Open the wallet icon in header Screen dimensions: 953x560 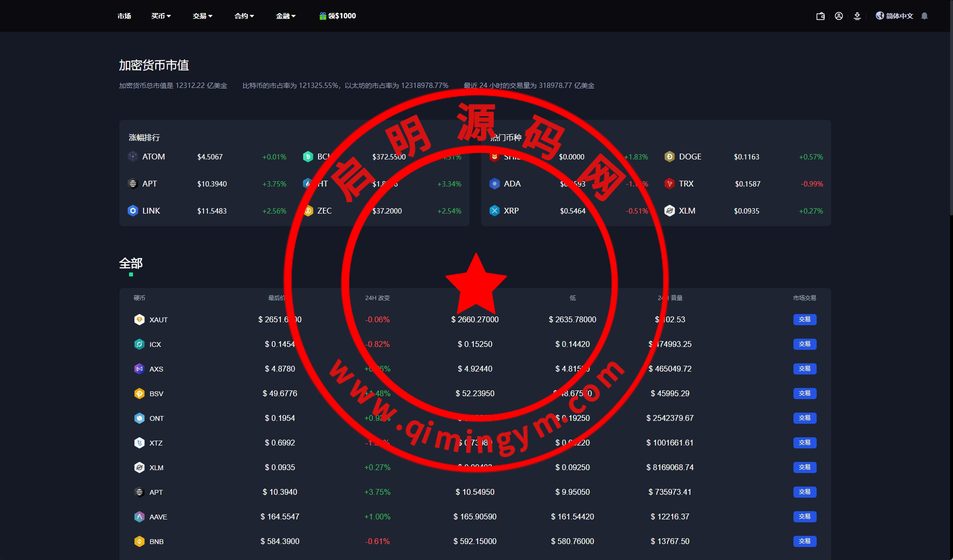[x=820, y=16]
